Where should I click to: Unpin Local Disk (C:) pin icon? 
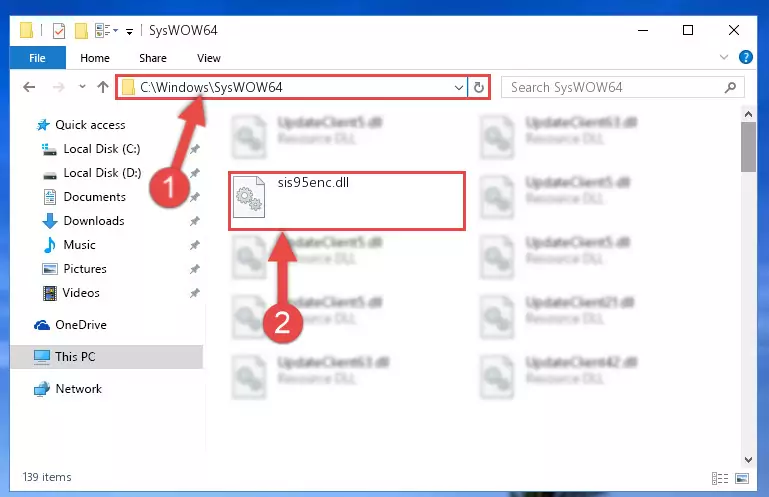tap(195, 149)
